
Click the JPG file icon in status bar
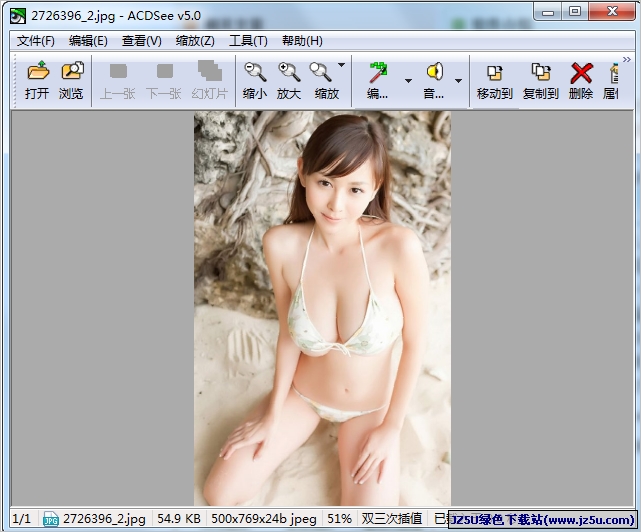pos(50,519)
